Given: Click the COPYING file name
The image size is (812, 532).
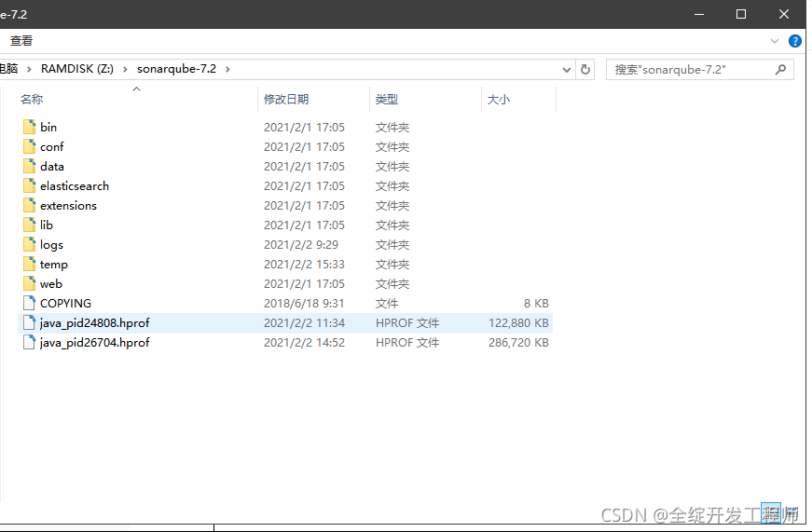Looking at the screenshot, I should click(x=66, y=303).
